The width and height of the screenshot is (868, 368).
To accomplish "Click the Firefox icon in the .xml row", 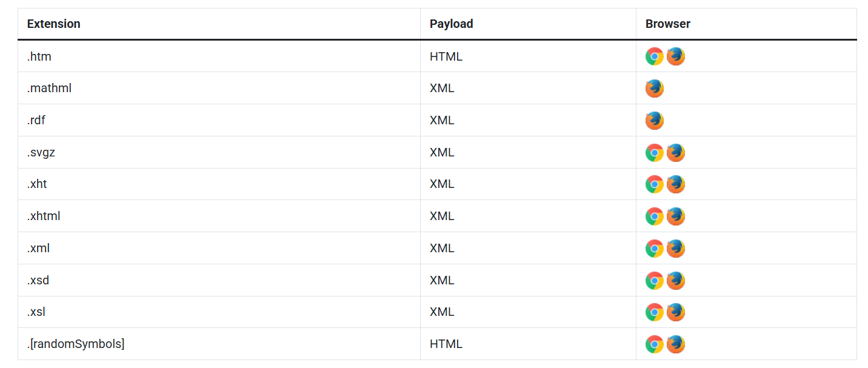I will (x=675, y=249).
